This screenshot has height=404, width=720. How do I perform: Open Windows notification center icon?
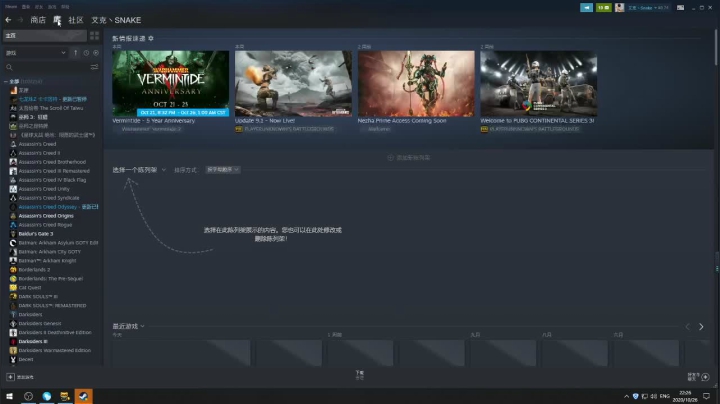point(706,396)
